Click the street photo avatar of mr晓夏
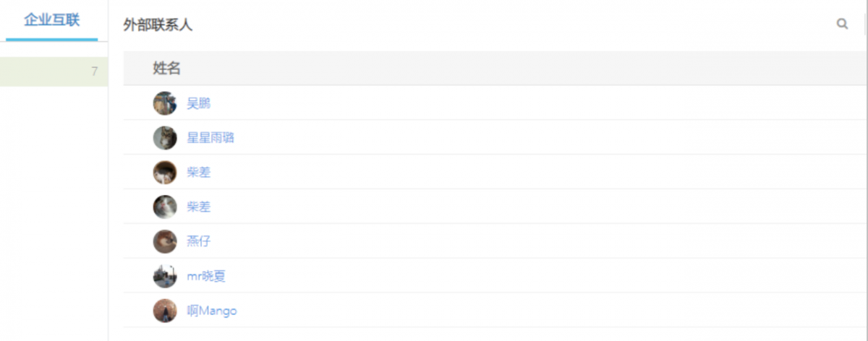The width and height of the screenshot is (868, 341). [x=165, y=276]
